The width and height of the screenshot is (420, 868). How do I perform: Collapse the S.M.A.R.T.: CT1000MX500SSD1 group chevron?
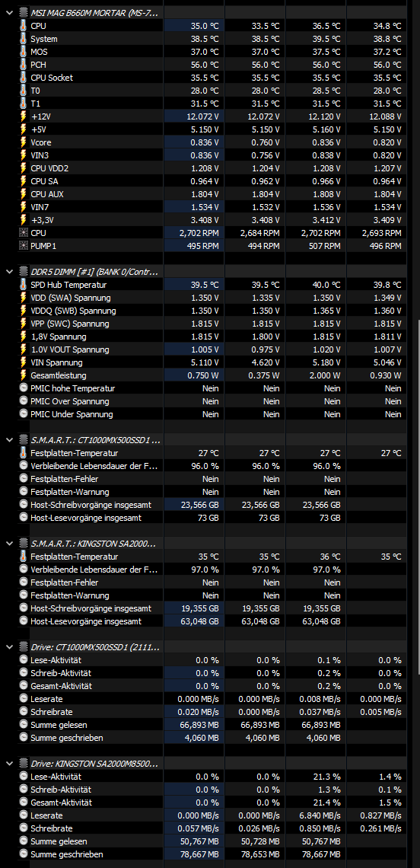[x=8, y=440]
